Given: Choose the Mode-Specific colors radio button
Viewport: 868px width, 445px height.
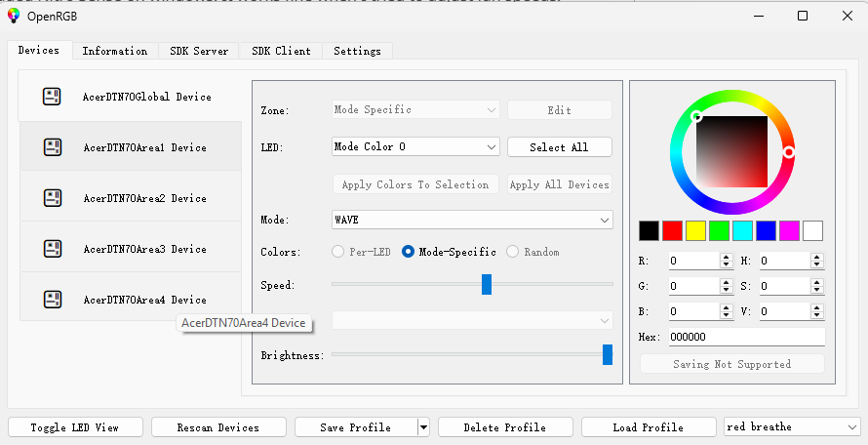Looking at the screenshot, I should (x=408, y=252).
